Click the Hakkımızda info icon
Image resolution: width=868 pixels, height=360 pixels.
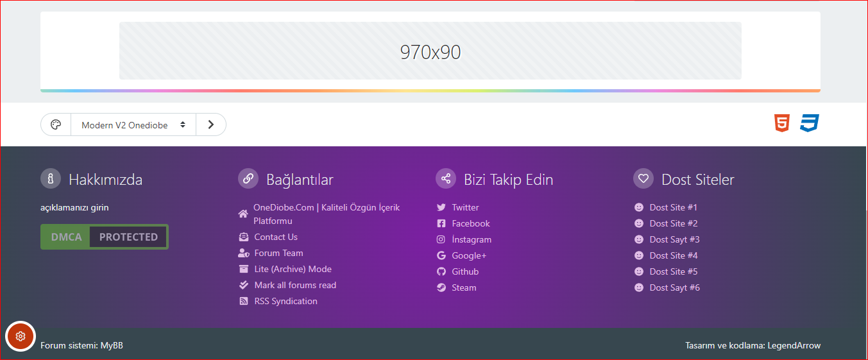[x=50, y=179]
